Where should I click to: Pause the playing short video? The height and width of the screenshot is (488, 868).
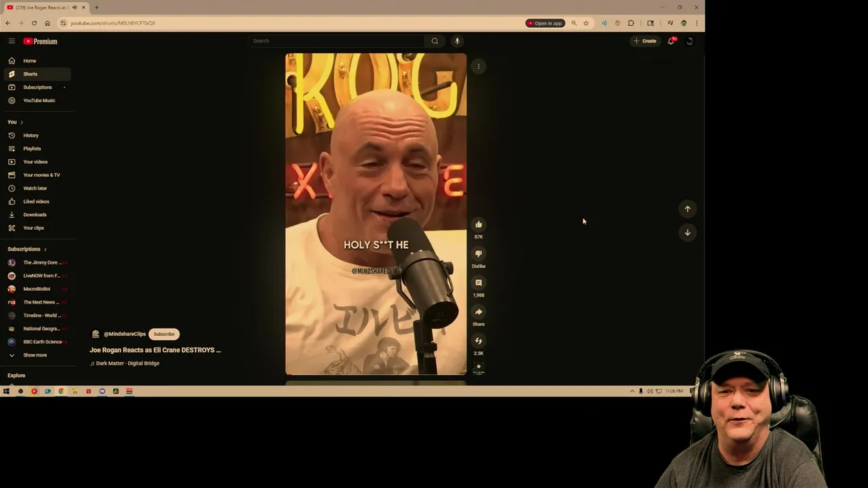376,213
